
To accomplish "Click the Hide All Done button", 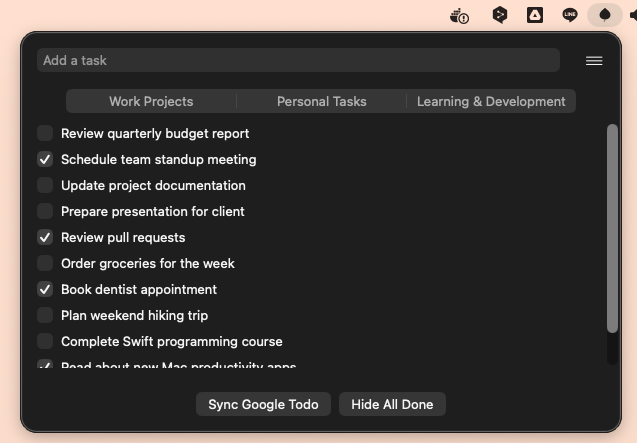I will pos(392,404).
